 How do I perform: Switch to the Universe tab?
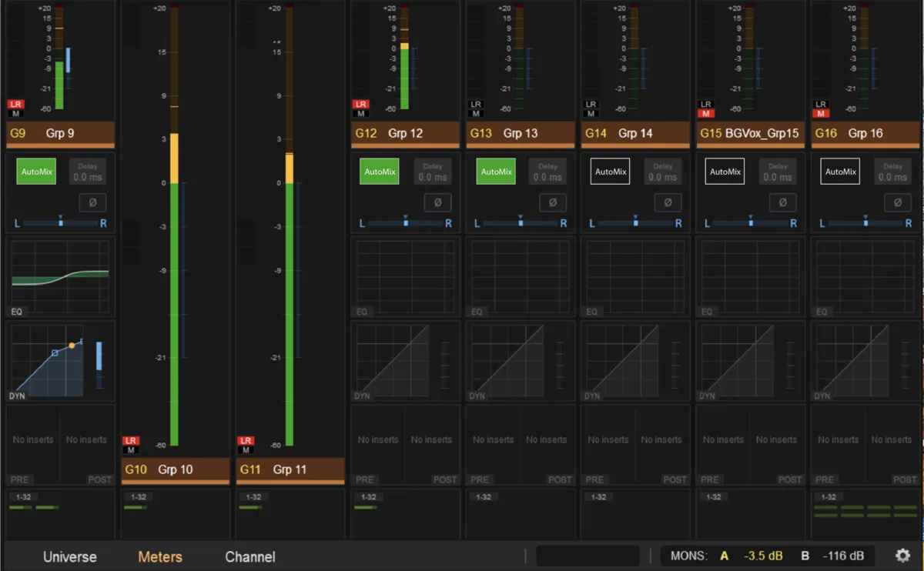70,556
